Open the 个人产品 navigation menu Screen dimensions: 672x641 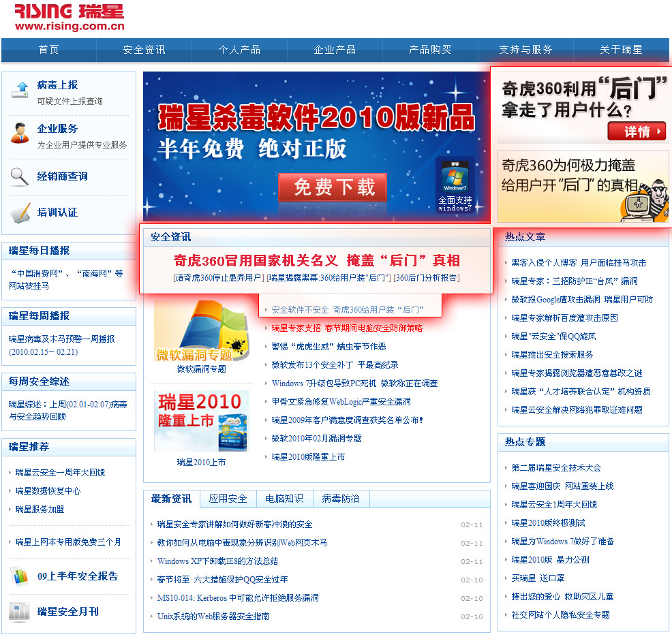pos(239,50)
